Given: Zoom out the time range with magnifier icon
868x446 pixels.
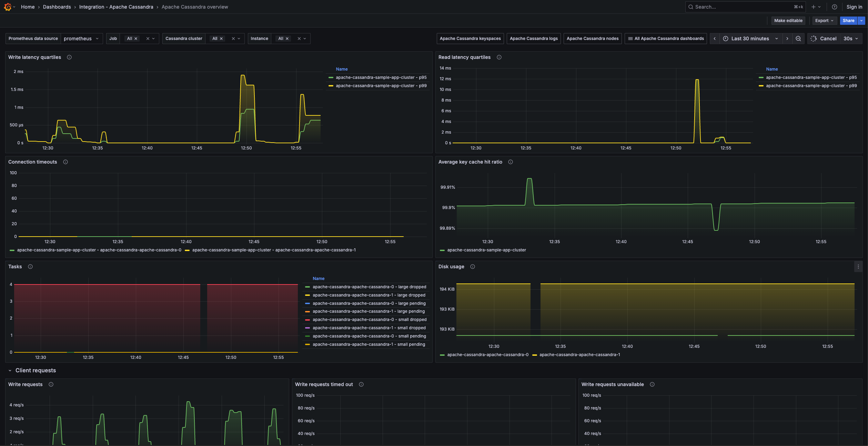Looking at the screenshot, I should (798, 38).
